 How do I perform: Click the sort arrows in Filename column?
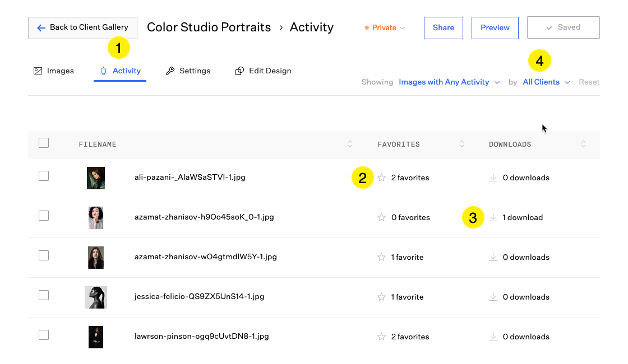pos(350,144)
